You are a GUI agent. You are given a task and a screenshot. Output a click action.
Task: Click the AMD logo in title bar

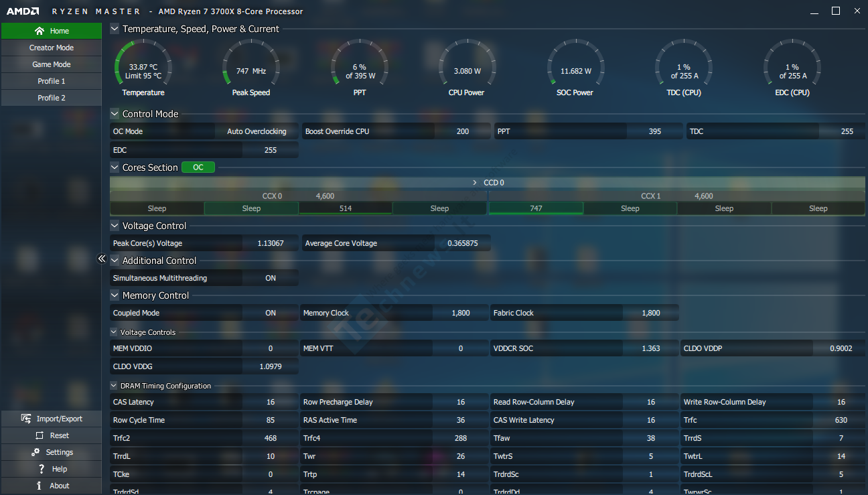pyautogui.click(x=23, y=11)
